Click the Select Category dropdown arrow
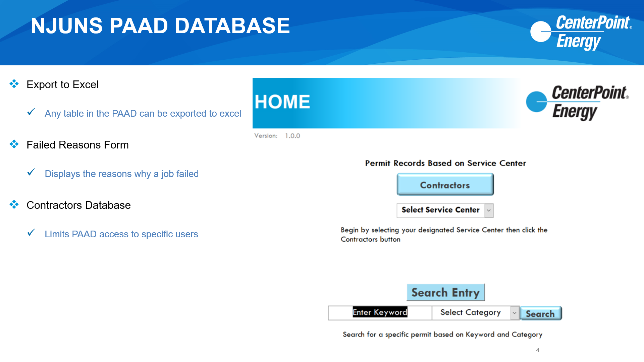 pyautogui.click(x=515, y=313)
